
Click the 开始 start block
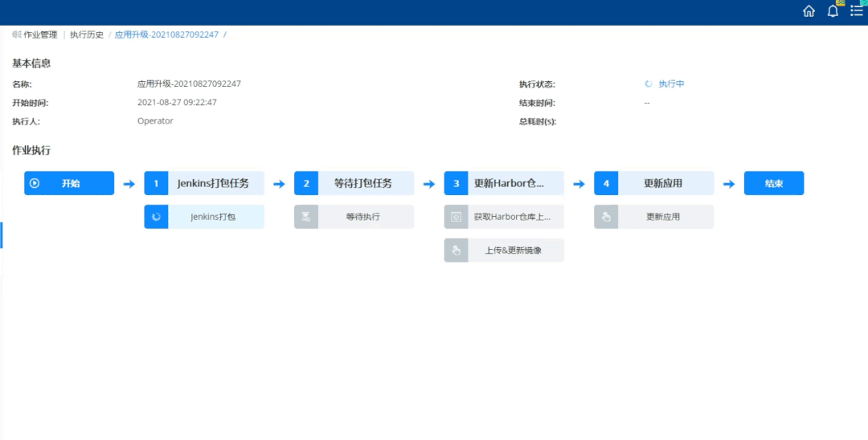pos(69,183)
